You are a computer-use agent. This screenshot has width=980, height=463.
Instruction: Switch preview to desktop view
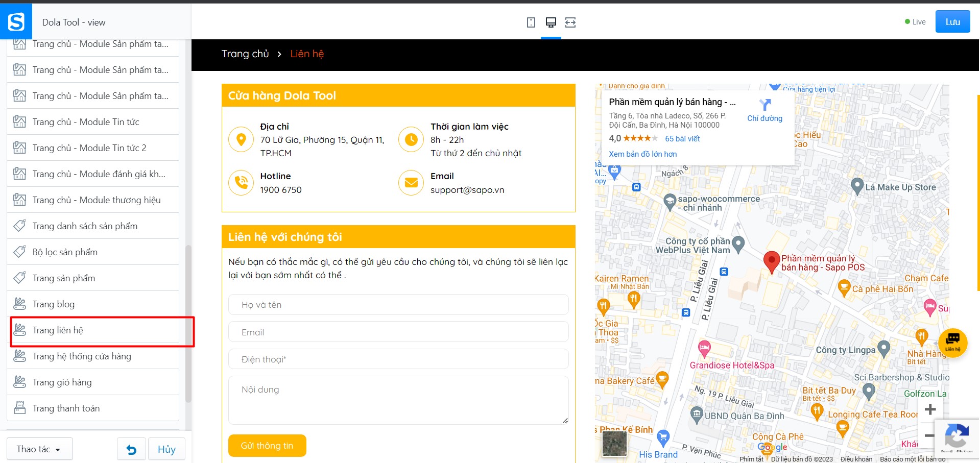(551, 22)
